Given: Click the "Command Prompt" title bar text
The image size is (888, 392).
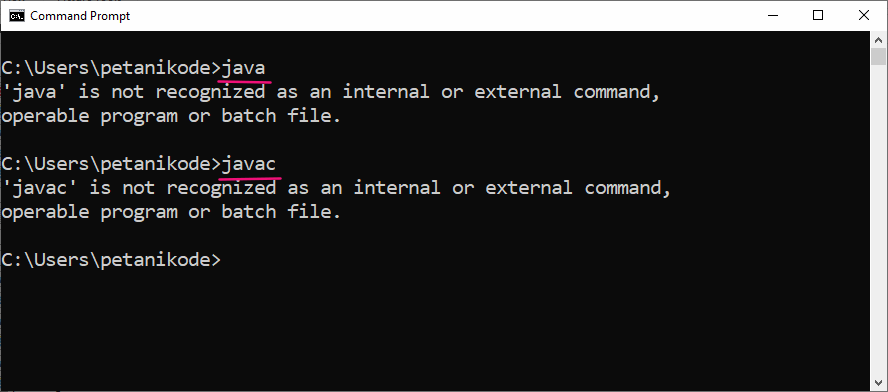Looking at the screenshot, I should pos(80,16).
